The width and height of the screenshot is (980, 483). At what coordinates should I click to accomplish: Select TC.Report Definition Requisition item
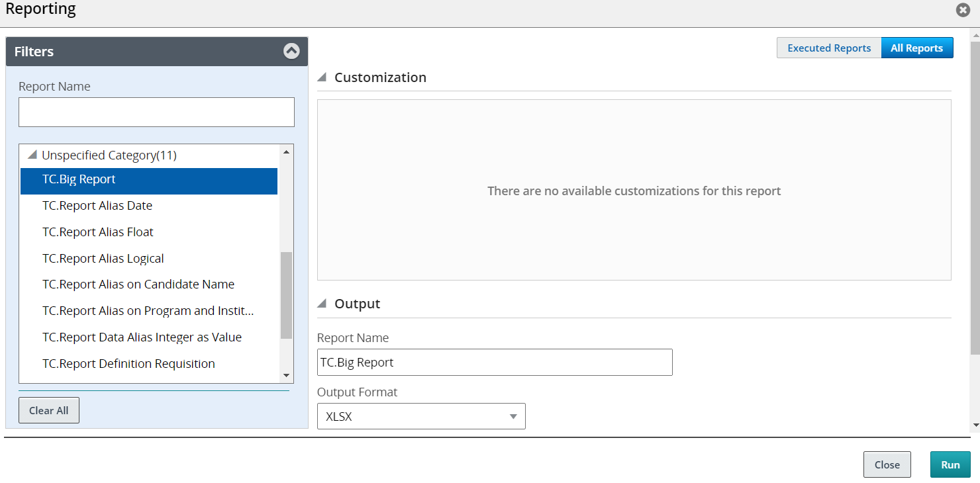pos(128,364)
